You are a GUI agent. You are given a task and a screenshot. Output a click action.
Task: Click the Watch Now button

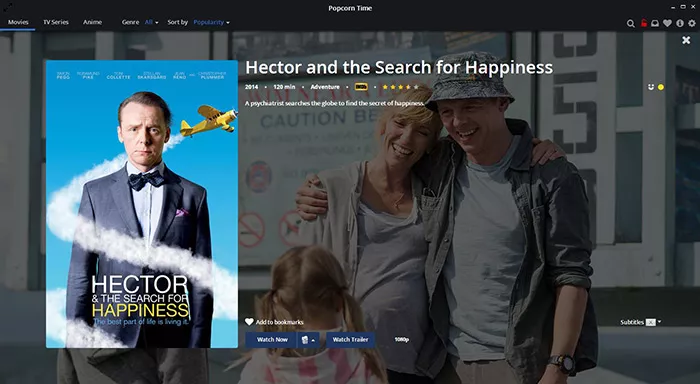[271, 340]
